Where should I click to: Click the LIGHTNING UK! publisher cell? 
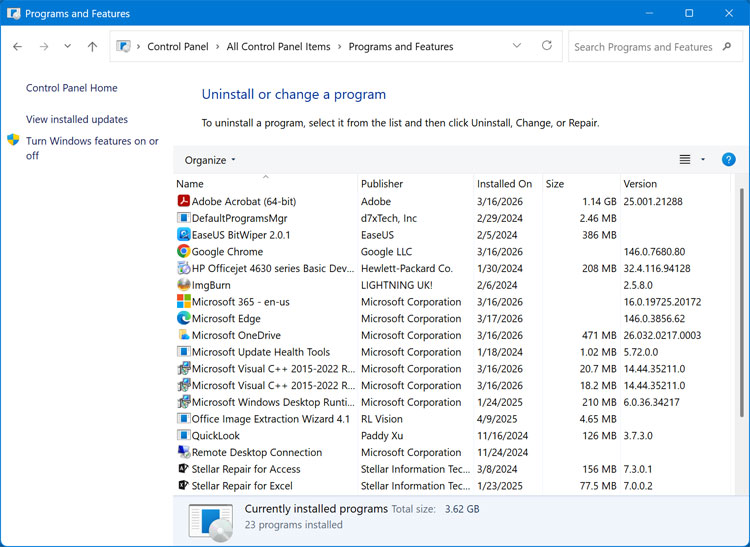(397, 285)
